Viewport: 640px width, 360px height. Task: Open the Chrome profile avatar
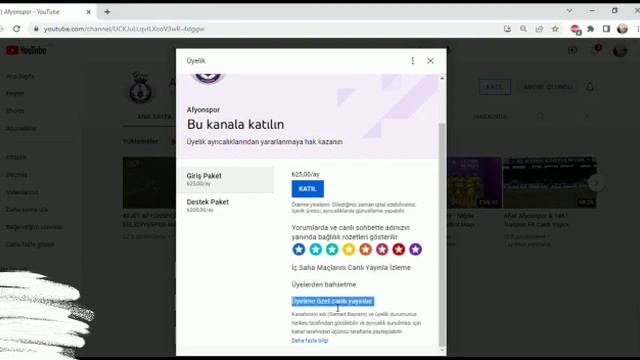tap(622, 29)
